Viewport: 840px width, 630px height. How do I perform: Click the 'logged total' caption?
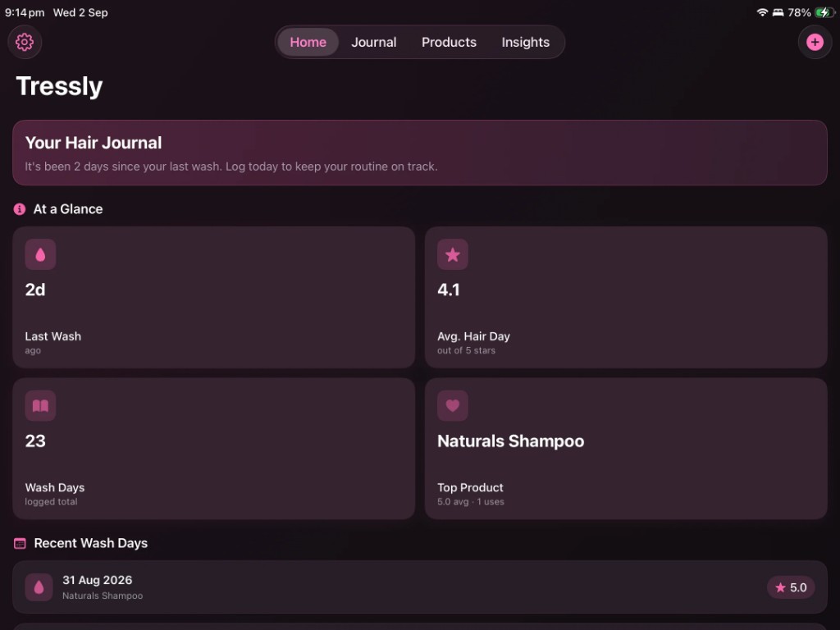(51, 502)
